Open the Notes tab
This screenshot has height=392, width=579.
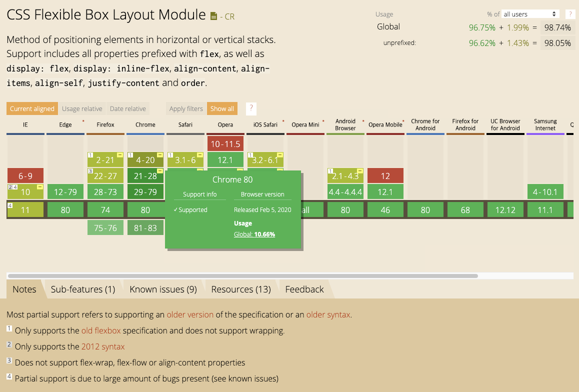[24, 289]
